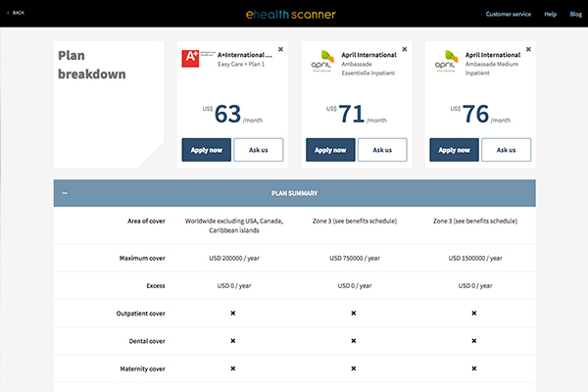
Task: Click 'Worldwide excluding USA, Canada' area value
Action: click(234, 225)
